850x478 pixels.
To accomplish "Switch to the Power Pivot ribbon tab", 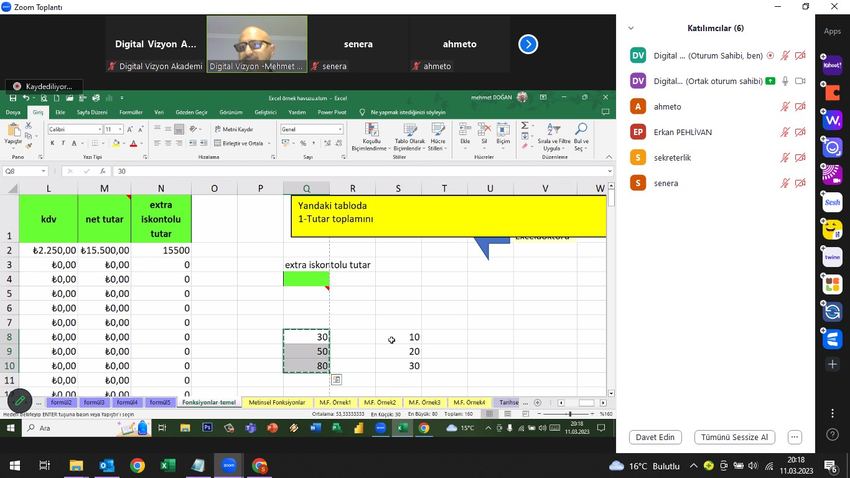I will click(x=332, y=112).
